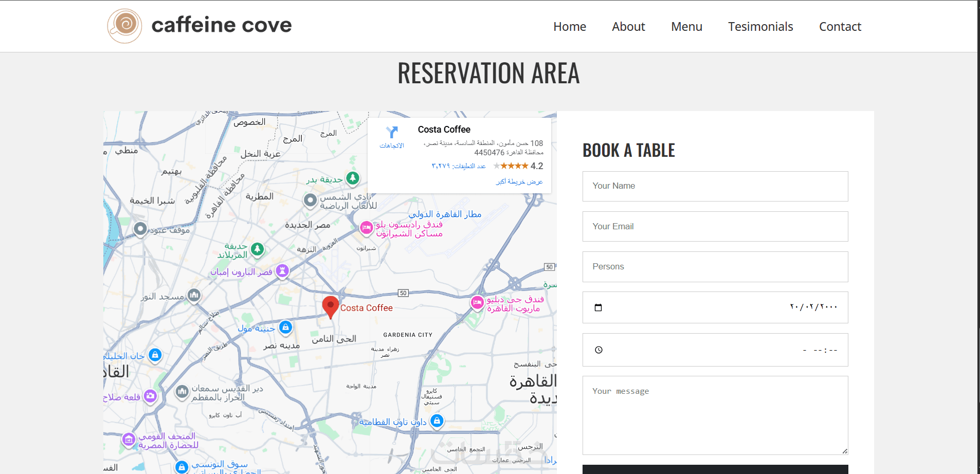980x474 pixels.
Task: Click the reservation date field
Action: (715, 307)
